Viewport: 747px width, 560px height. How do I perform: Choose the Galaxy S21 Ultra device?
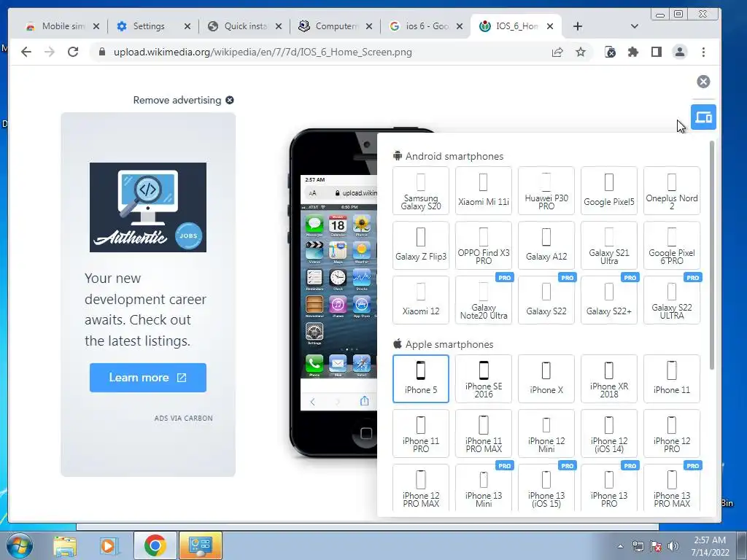[x=609, y=246]
